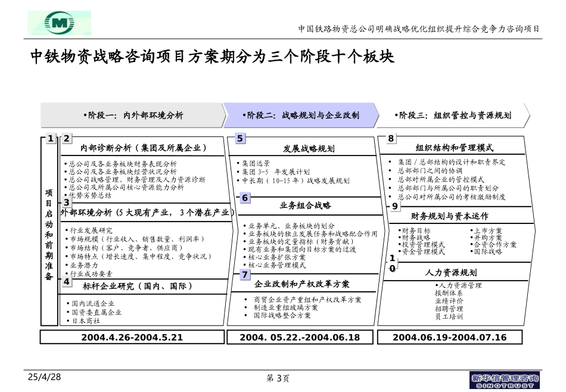Click the footer date 25/4/28
Viewport: 566px width, 392px height.
[44, 377]
